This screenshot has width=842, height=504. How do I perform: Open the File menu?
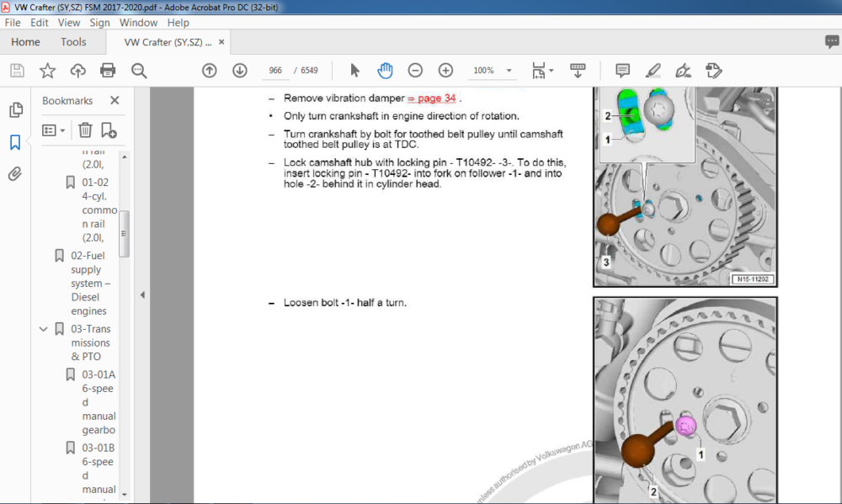coord(13,23)
